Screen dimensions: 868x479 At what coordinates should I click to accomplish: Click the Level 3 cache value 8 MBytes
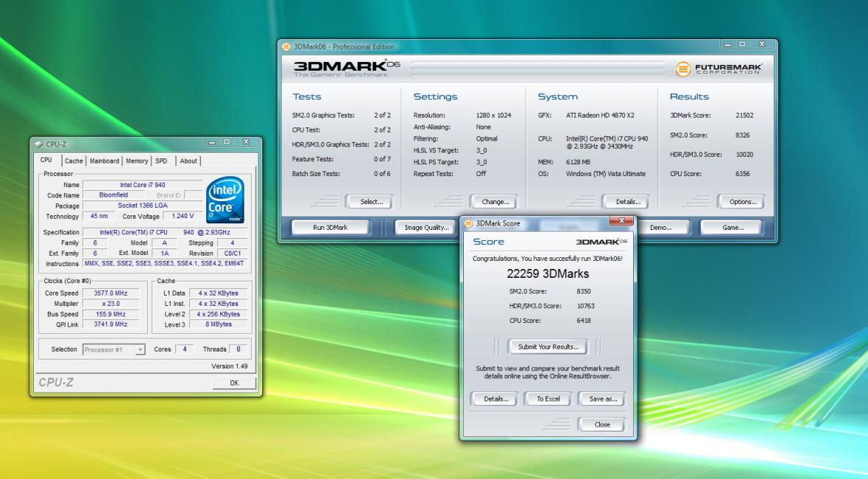(218, 324)
